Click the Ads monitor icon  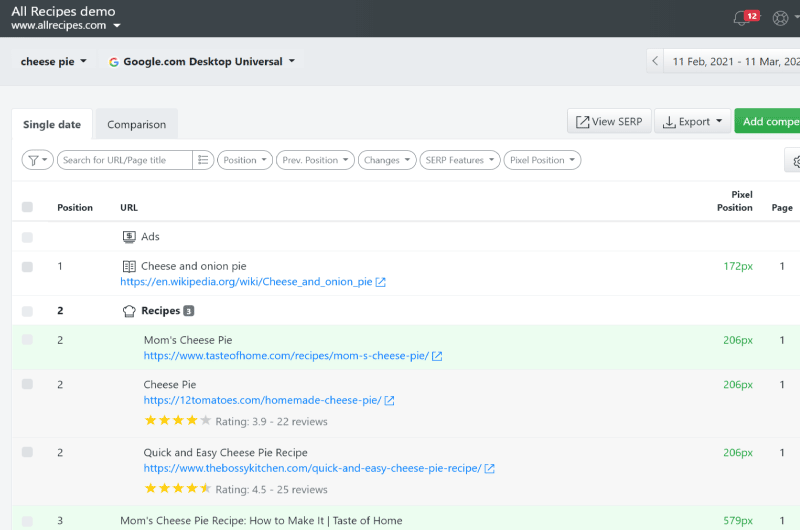129,237
